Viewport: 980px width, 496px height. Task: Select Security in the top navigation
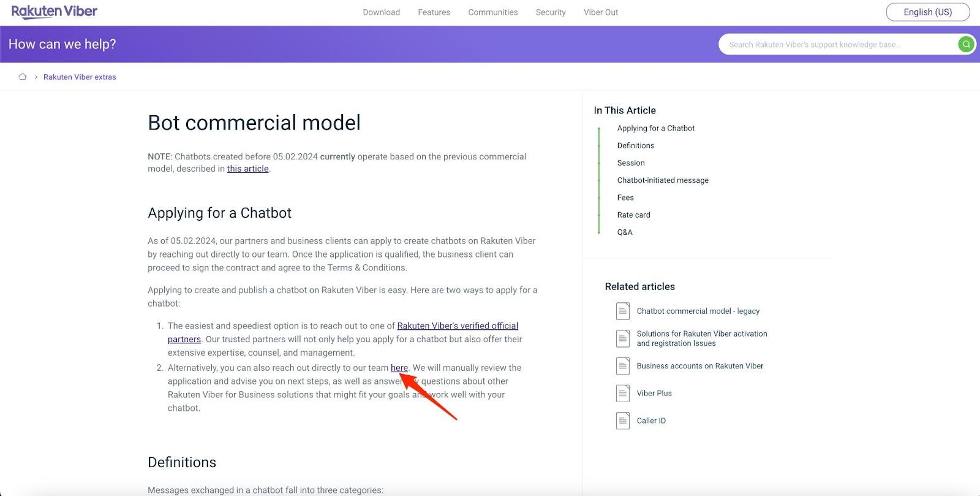[x=551, y=12]
